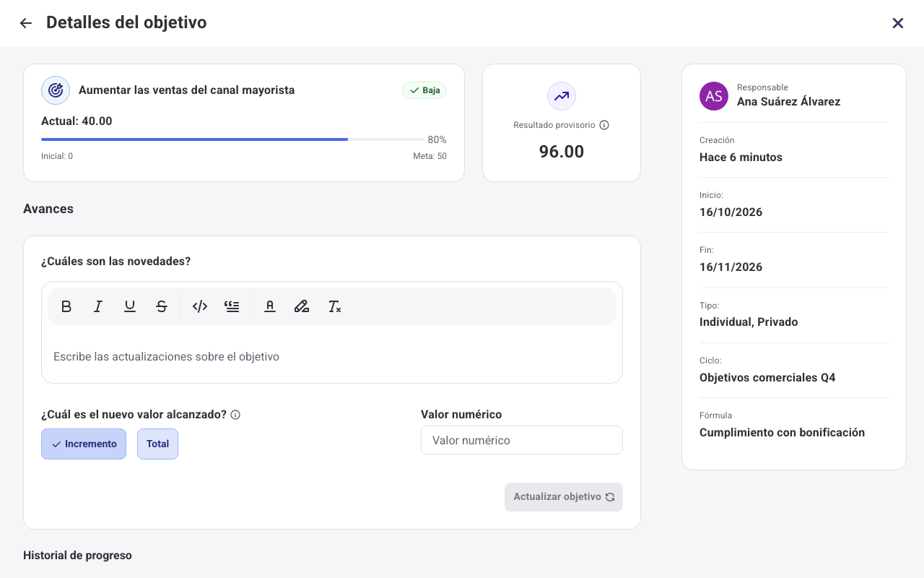The width and height of the screenshot is (924, 578).
Task: Click the Hace 6 minutos creation time
Action: click(x=741, y=158)
